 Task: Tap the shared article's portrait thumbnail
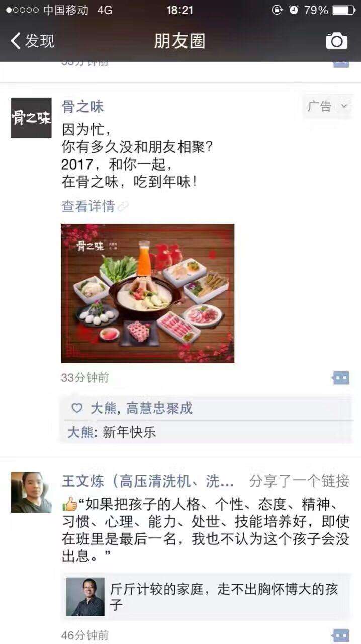[x=85, y=597]
